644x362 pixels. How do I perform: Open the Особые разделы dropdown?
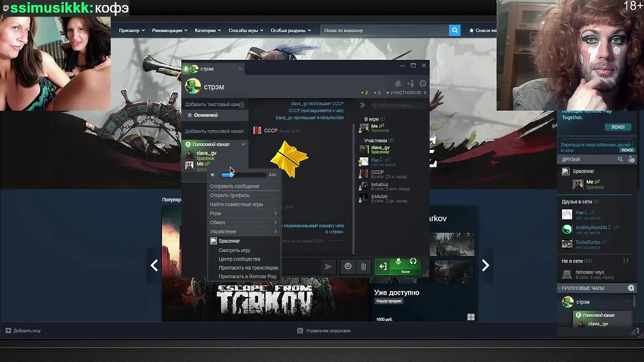pos(291,31)
